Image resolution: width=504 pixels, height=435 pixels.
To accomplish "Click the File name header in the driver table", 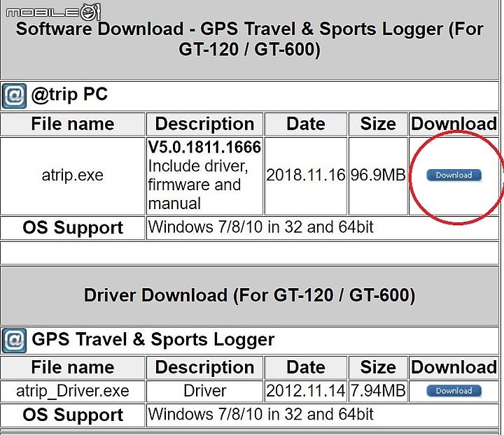I will [73, 367].
